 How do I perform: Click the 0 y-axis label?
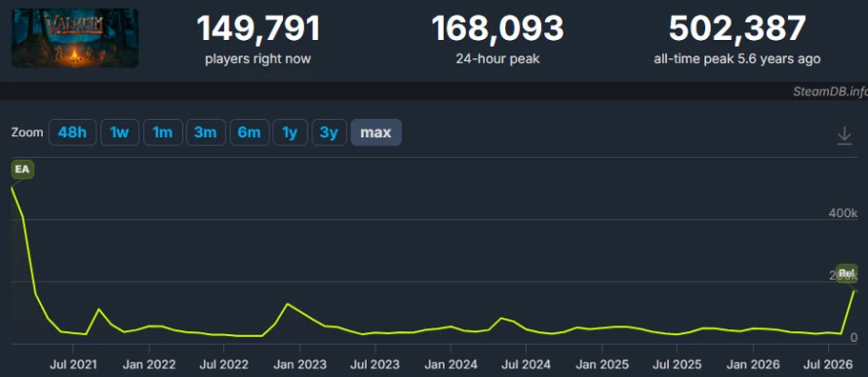(853, 337)
